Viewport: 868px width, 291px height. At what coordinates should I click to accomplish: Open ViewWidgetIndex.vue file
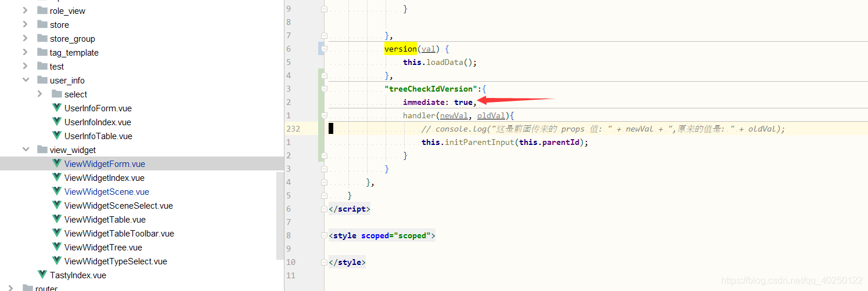pyautogui.click(x=105, y=177)
